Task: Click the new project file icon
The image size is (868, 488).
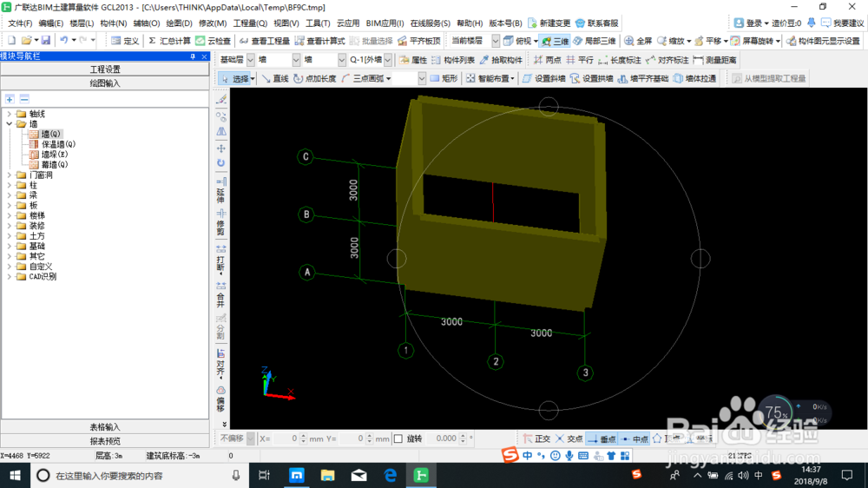Action: tap(11, 41)
